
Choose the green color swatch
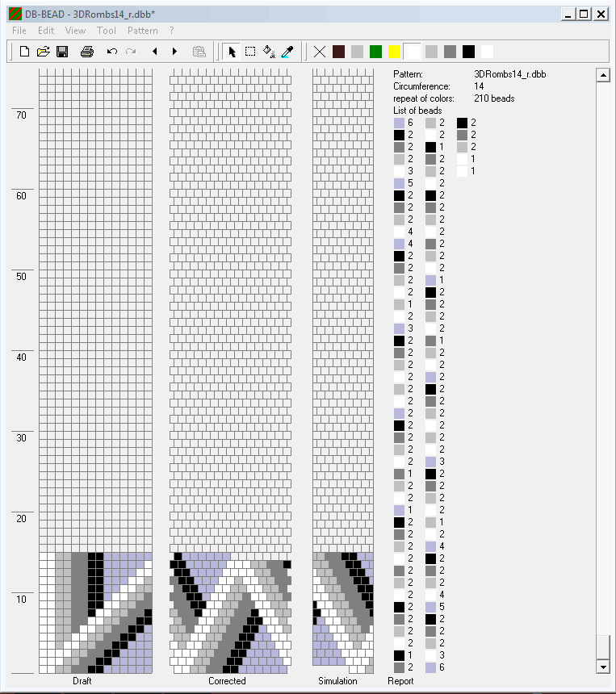(x=375, y=52)
